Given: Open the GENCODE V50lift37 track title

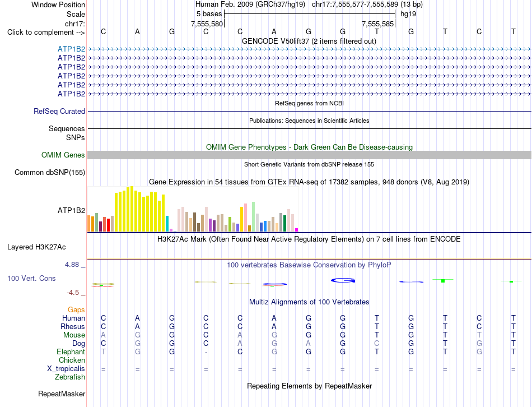Looking at the screenshot, I should pos(309,41).
